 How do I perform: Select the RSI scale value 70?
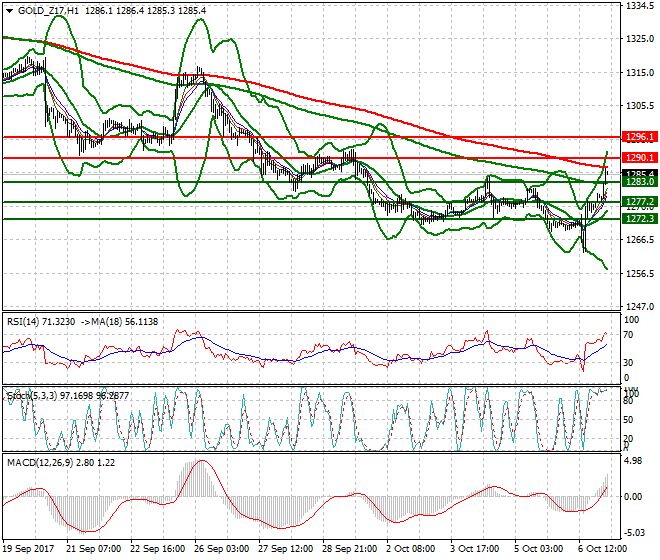[628, 335]
